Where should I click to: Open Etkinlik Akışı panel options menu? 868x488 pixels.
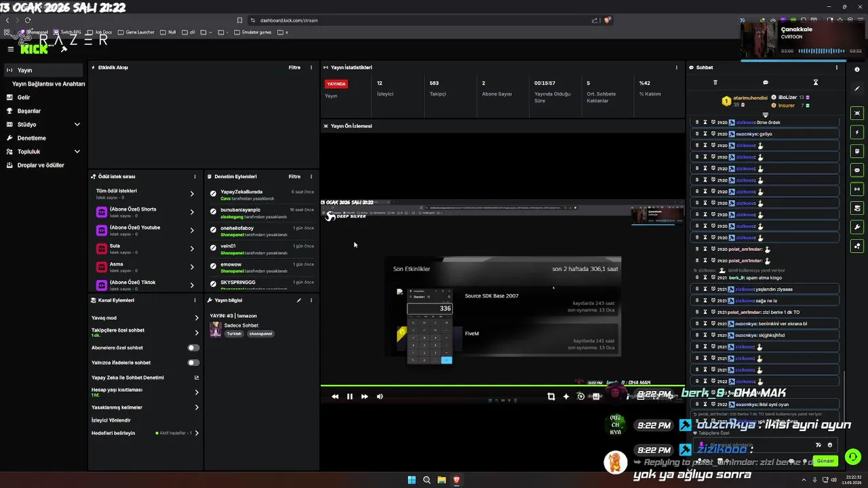311,68
